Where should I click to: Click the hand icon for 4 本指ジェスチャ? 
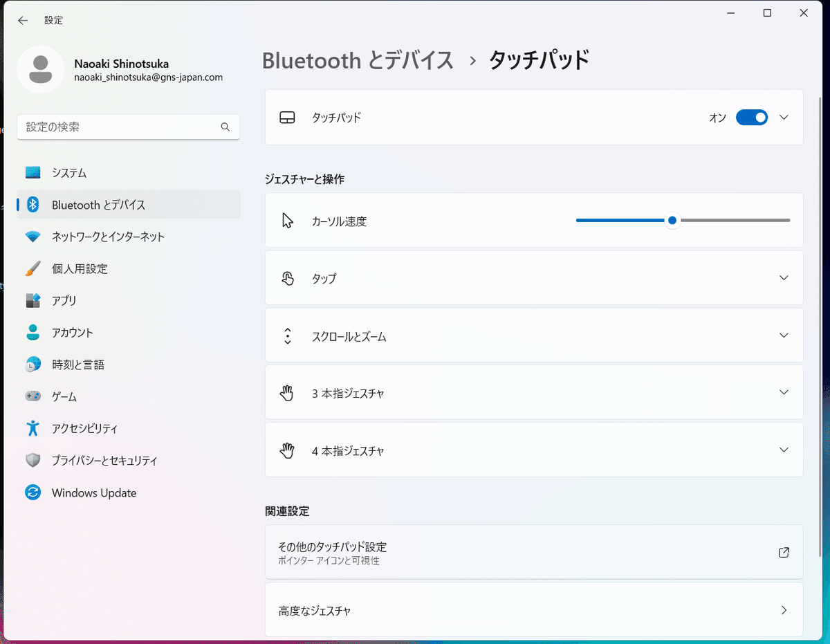pyautogui.click(x=287, y=450)
